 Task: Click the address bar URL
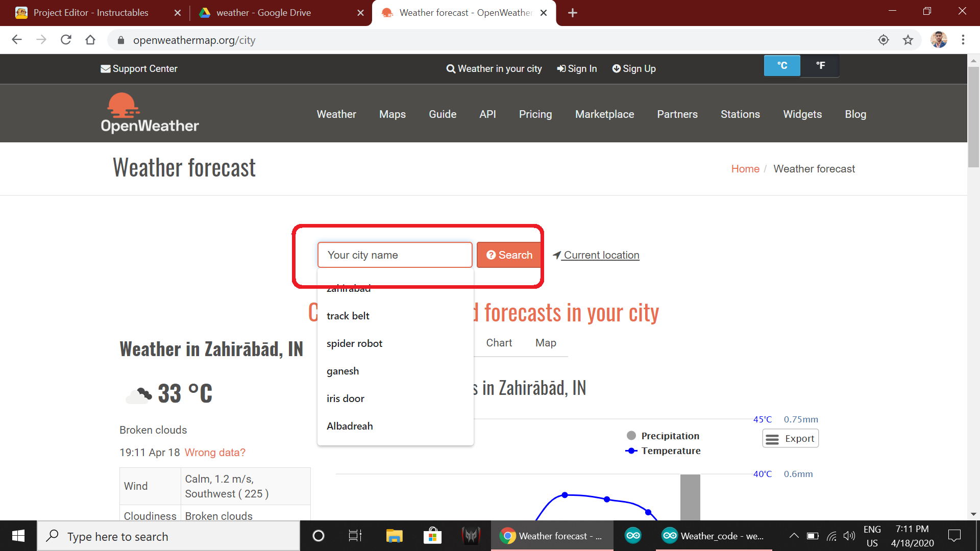pos(194,40)
